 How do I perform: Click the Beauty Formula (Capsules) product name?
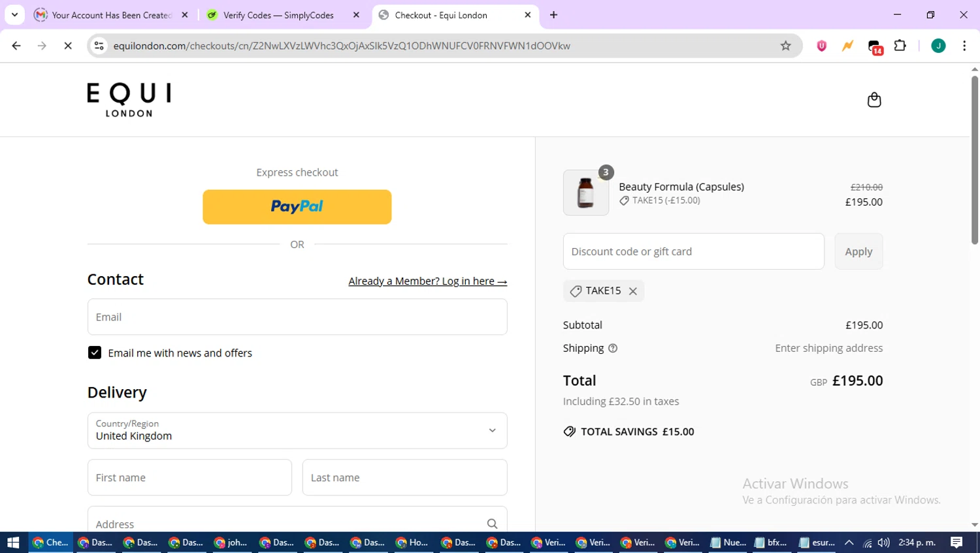tap(681, 187)
